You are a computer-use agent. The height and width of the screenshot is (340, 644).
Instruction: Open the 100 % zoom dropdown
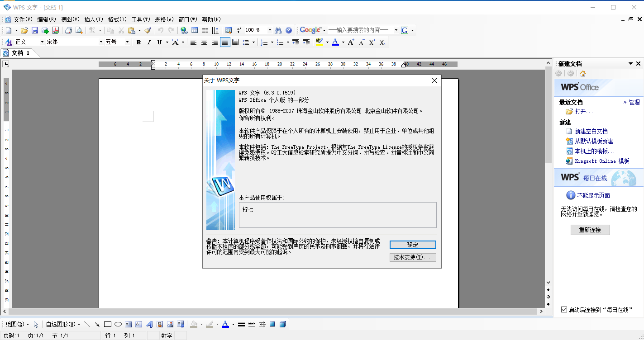[x=270, y=30]
